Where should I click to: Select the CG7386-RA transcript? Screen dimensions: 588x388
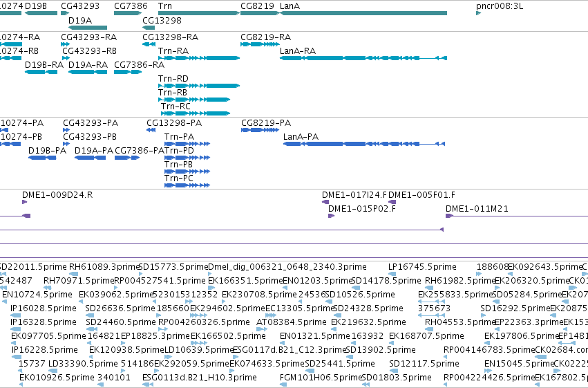pyautogui.click(x=128, y=72)
